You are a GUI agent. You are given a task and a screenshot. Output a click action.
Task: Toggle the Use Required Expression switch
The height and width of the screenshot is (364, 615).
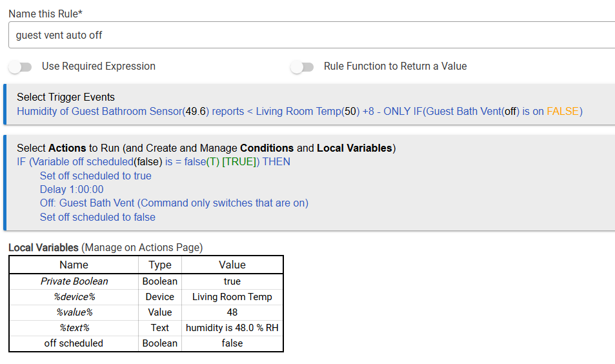(x=21, y=66)
